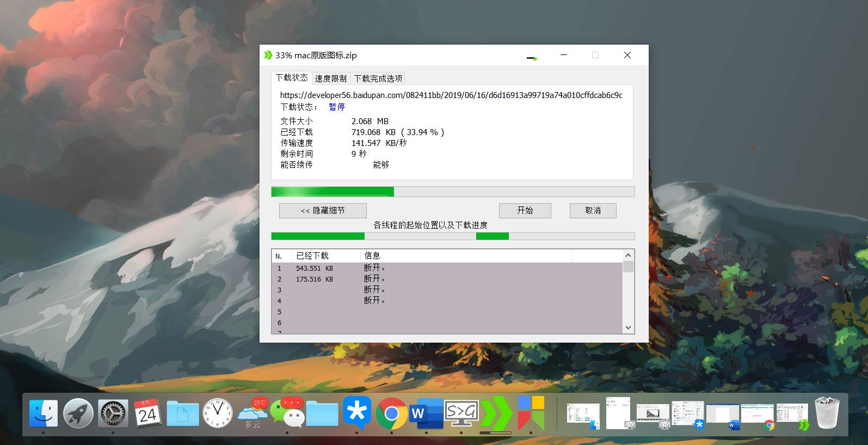868x445 pixels.
Task: Click the main download progress bar
Action: coord(453,192)
